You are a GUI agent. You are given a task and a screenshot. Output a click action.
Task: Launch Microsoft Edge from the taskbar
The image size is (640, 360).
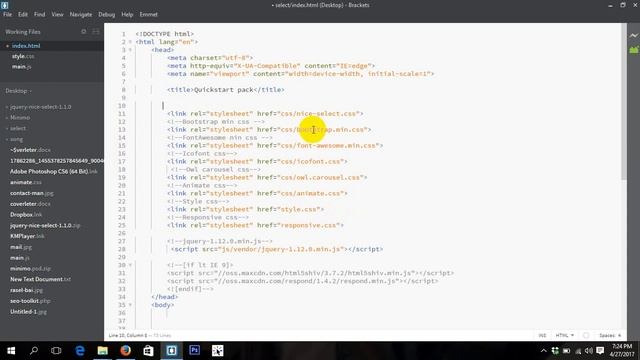click(80, 351)
